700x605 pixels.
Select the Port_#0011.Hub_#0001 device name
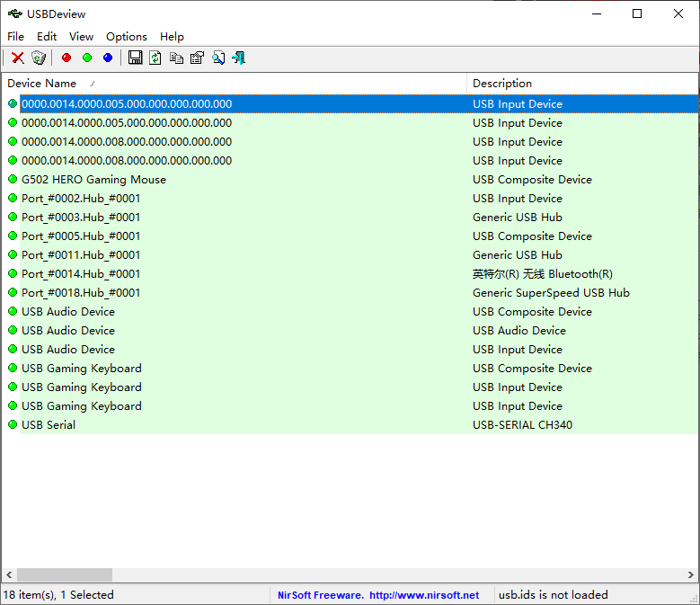click(81, 255)
